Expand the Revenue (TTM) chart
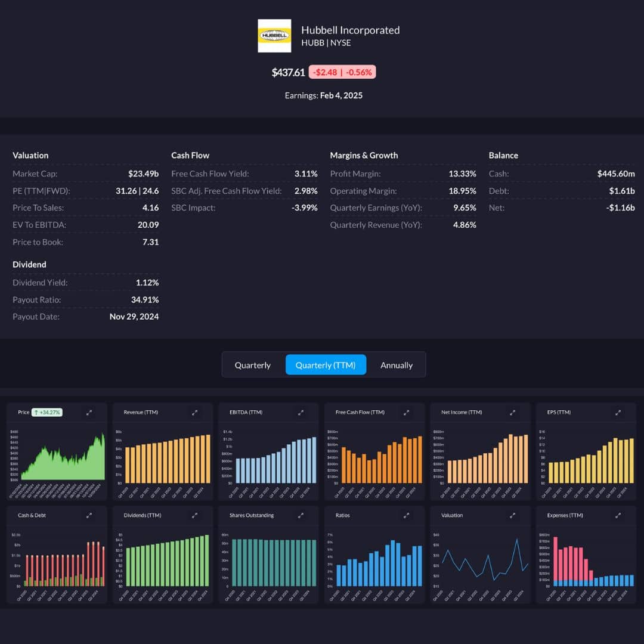Viewport: 644px width, 644px height. point(194,413)
